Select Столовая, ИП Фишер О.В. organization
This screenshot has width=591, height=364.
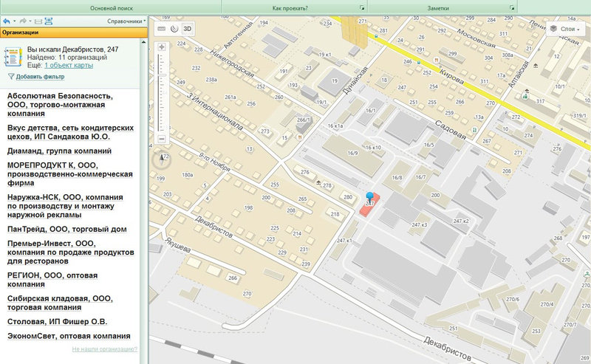(x=57, y=322)
